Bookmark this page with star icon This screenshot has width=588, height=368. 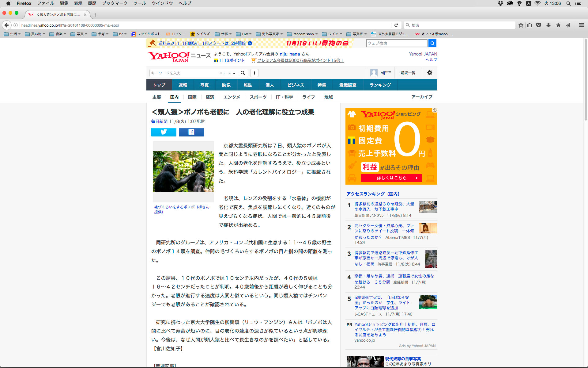point(521,25)
